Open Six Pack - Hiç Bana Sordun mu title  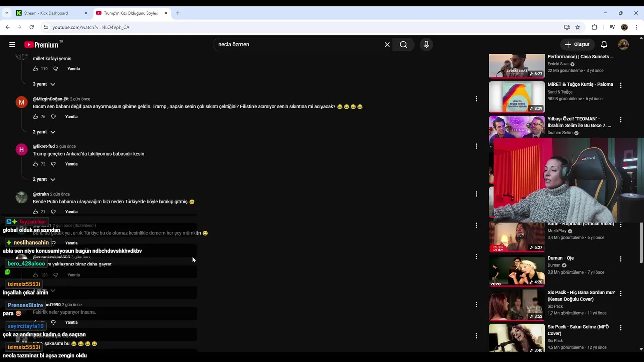581,296
